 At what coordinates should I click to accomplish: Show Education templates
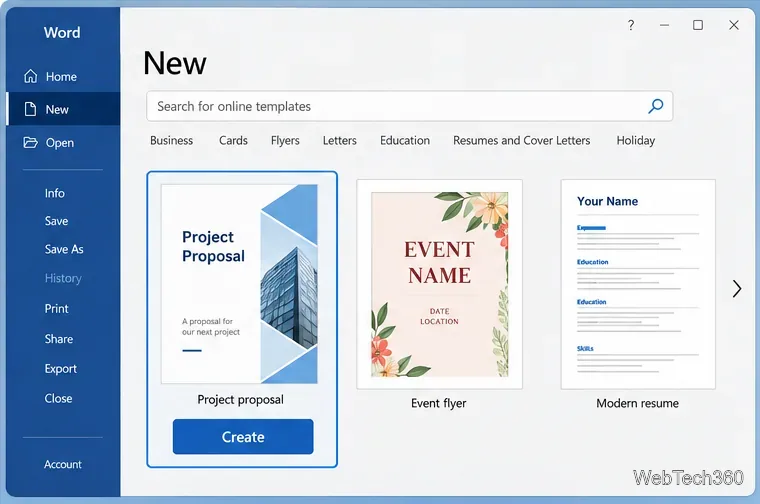pyautogui.click(x=405, y=141)
